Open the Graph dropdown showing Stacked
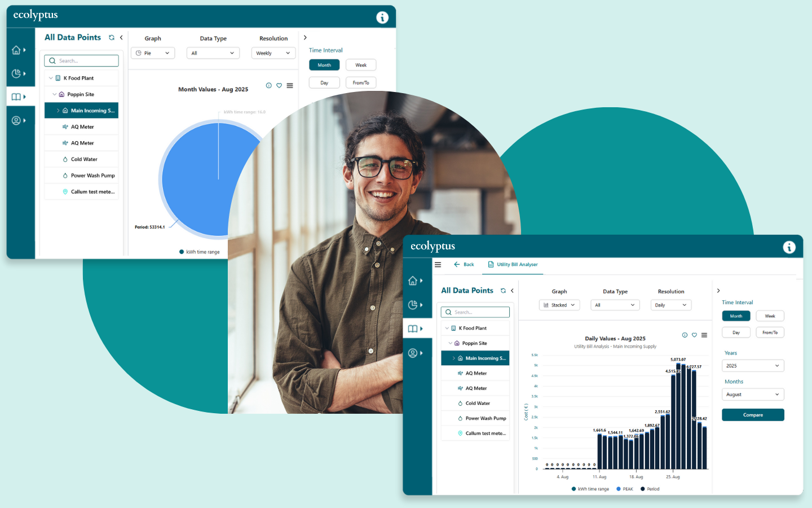 559,305
